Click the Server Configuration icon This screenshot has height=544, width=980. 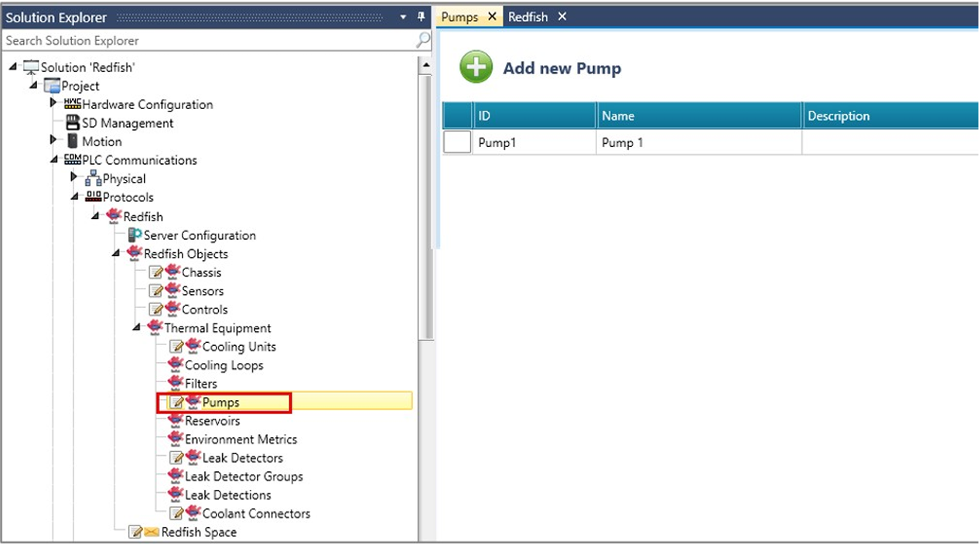click(x=135, y=235)
